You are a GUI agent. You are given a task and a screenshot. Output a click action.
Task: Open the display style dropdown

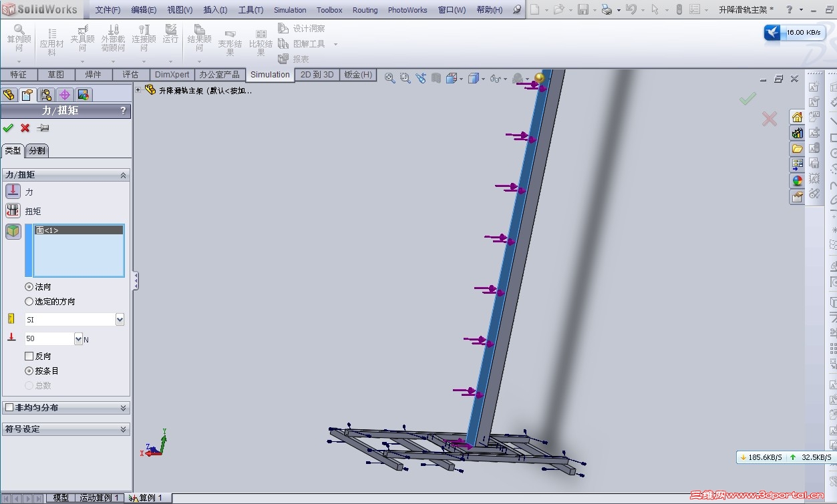click(x=483, y=79)
